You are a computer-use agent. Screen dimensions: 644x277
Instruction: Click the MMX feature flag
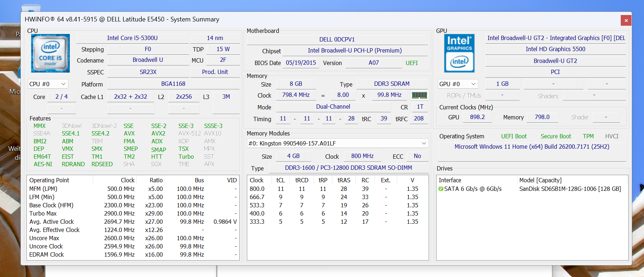[39, 126]
